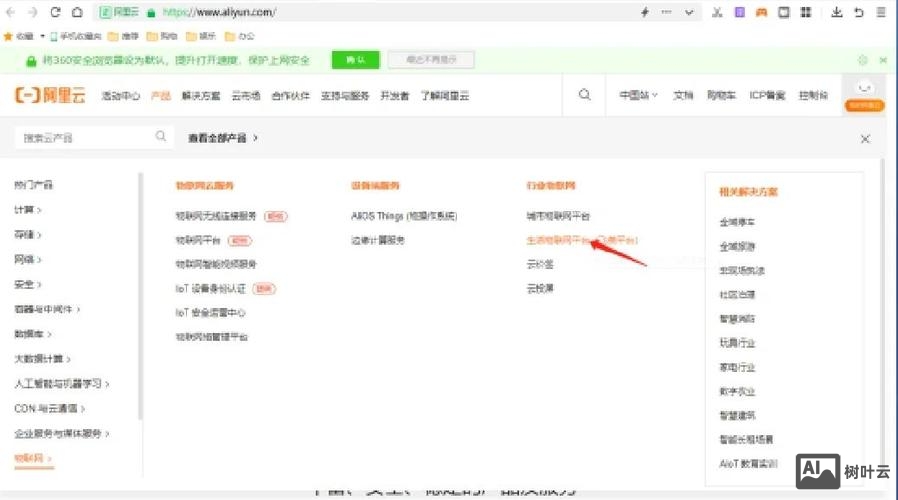
Task: Open the browser hamburger main menu
Action: (881, 12)
